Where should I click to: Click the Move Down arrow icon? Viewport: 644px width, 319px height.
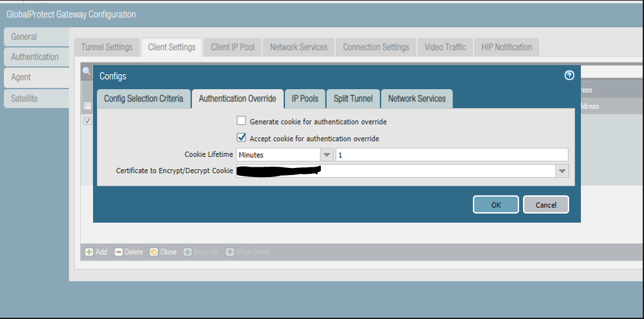pos(230,252)
